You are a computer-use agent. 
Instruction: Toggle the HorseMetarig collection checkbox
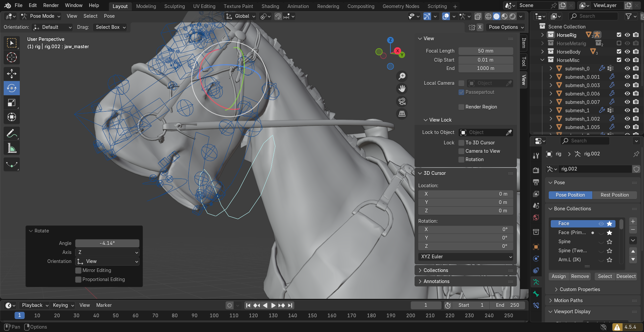click(619, 43)
